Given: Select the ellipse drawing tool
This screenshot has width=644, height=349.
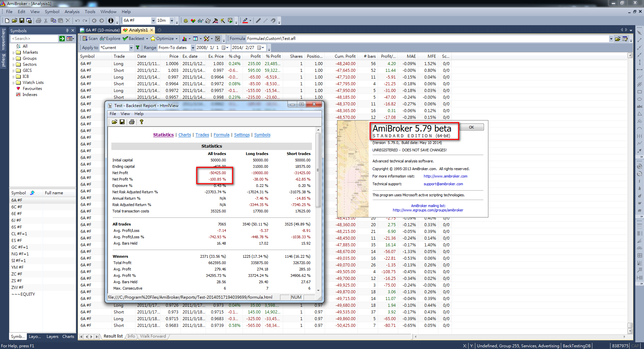Looking at the screenshot, I should click(640, 99).
